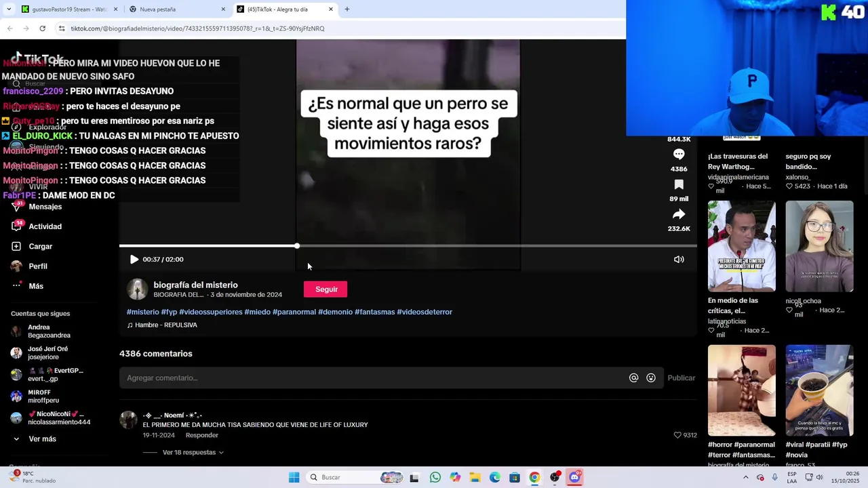Expand Ver más followed accounts
This screenshot has width=868, height=488.
point(42,439)
